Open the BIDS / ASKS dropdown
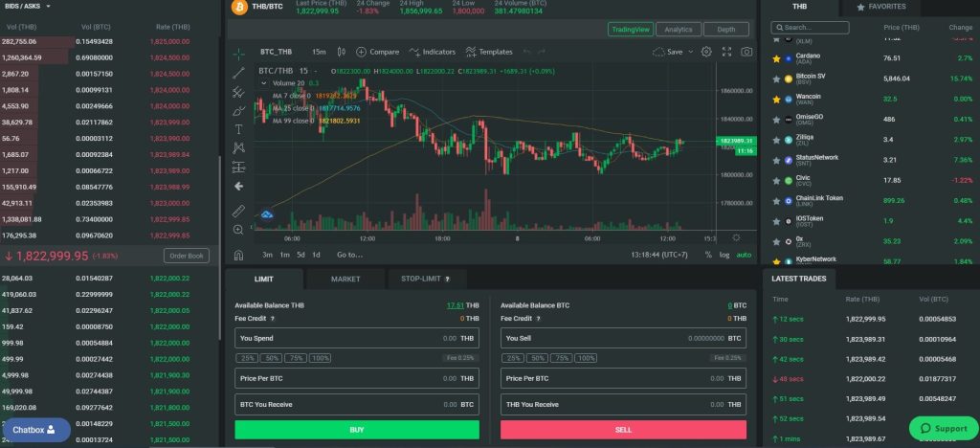 tap(28, 6)
